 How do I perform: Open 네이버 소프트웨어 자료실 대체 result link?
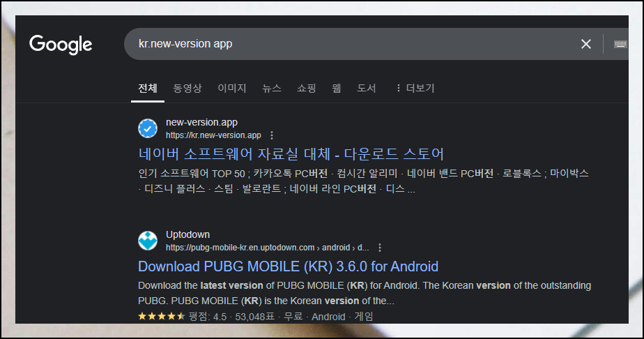[291, 154]
